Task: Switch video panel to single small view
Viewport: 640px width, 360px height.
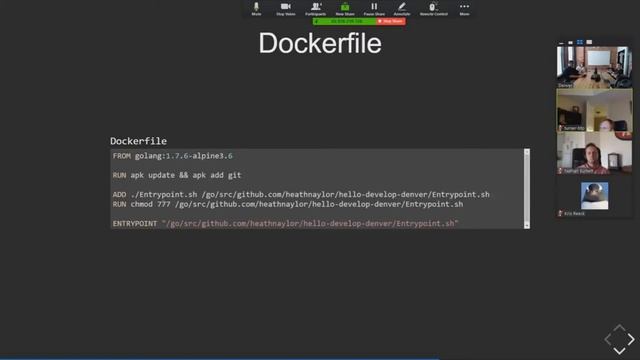Action: pyautogui.click(x=571, y=42)
